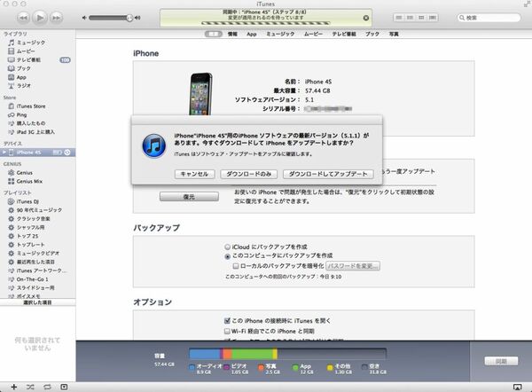Enable ローカルのバックアップを暗号化 checkbox
The width and height of the screenshot is (532, 392).
[236, 266]
